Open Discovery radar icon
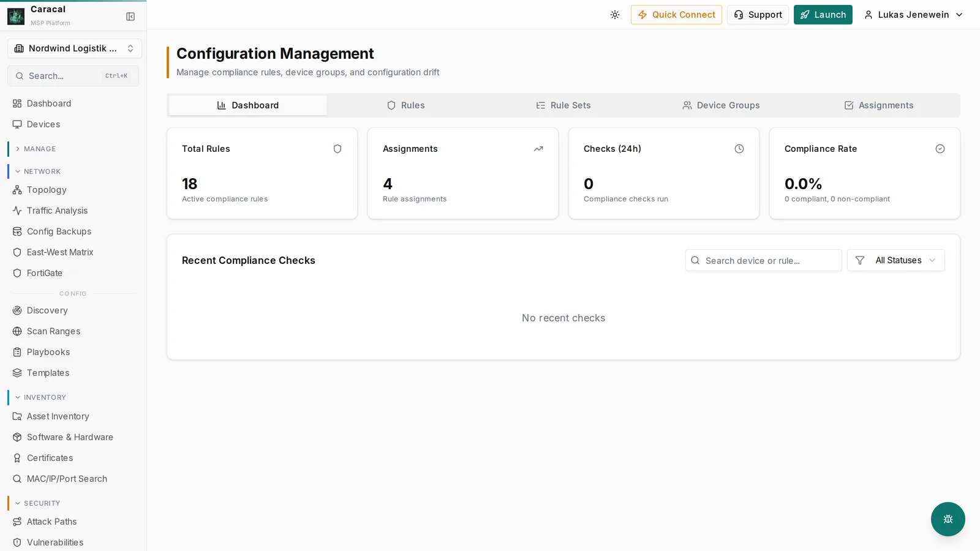The height and width of the screenshot is (551, 980). 17,310
